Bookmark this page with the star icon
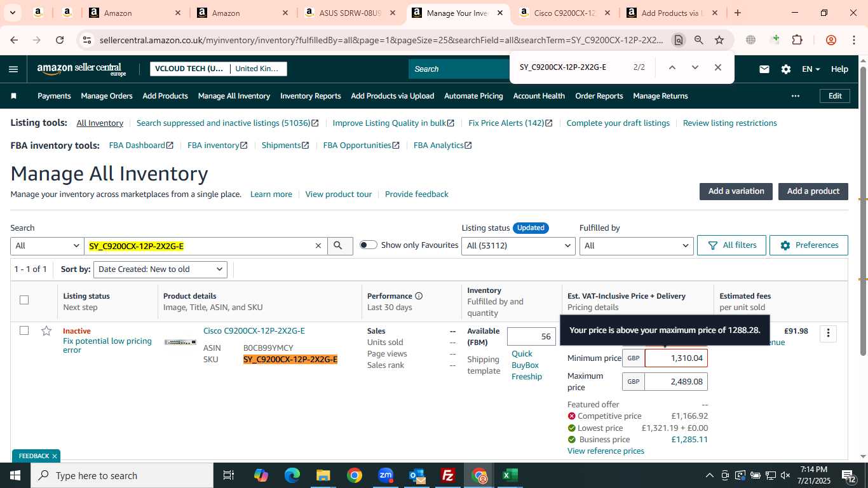868x488 pixels. point(719,40)
